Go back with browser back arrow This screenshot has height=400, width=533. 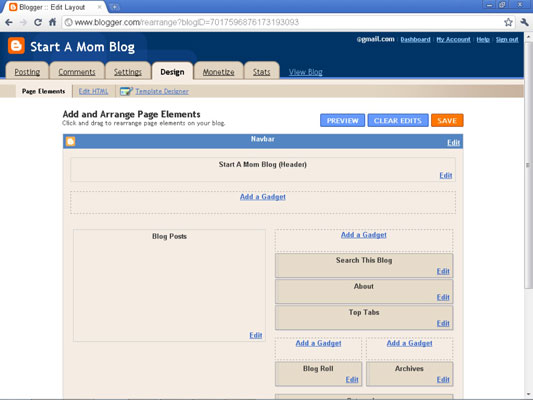(x=9, y=22)
